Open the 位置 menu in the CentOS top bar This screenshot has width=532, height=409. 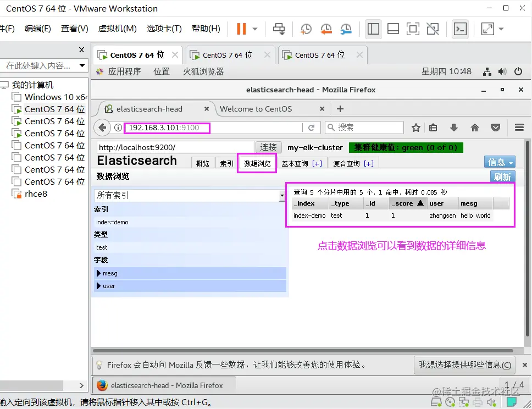161,71
